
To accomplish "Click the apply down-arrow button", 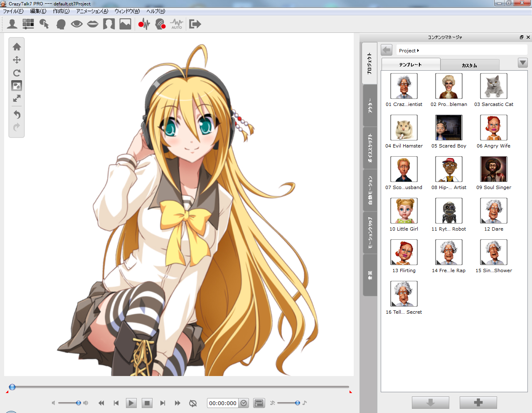I will (x=431, y=403).
